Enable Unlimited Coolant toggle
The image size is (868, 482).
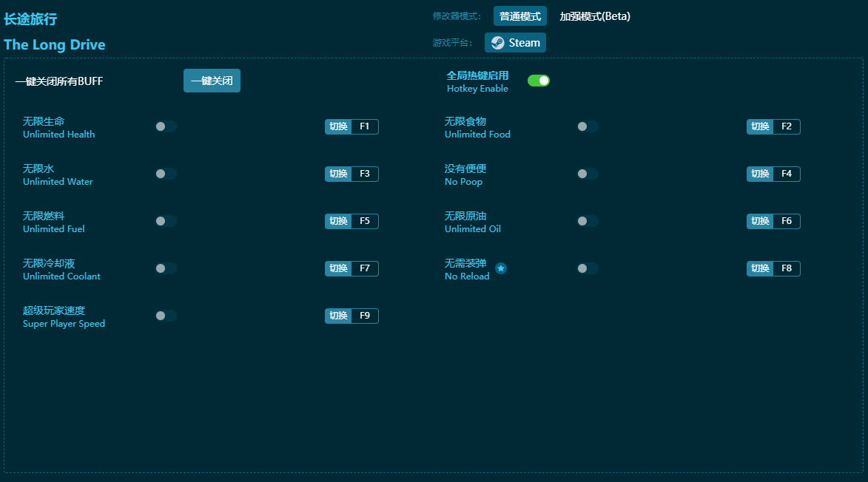point(166,268)
